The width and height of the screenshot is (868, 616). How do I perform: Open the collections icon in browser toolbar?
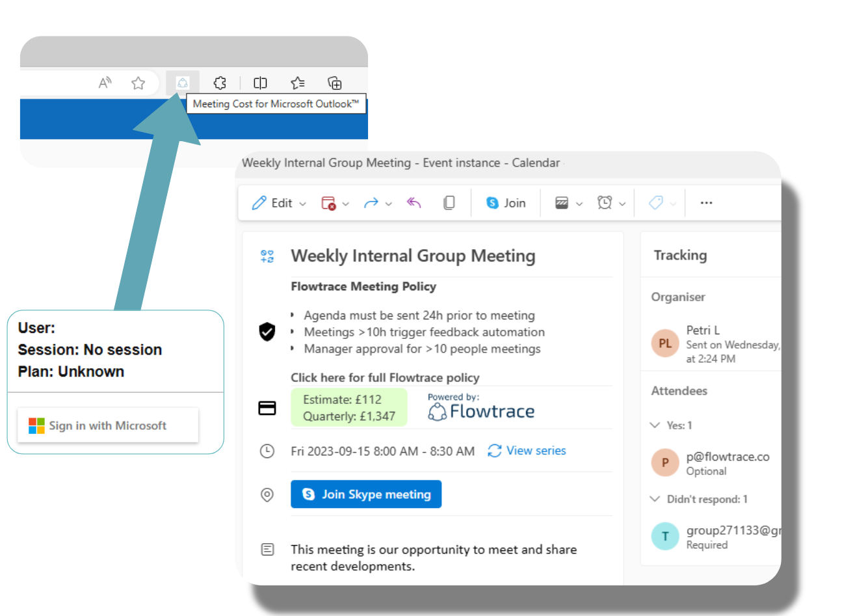coord(334,83)
